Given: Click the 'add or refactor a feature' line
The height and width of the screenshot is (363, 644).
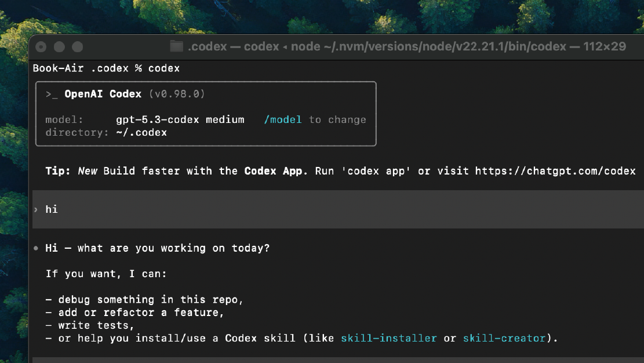Looking at the screenshot, I should click(135, 313).
